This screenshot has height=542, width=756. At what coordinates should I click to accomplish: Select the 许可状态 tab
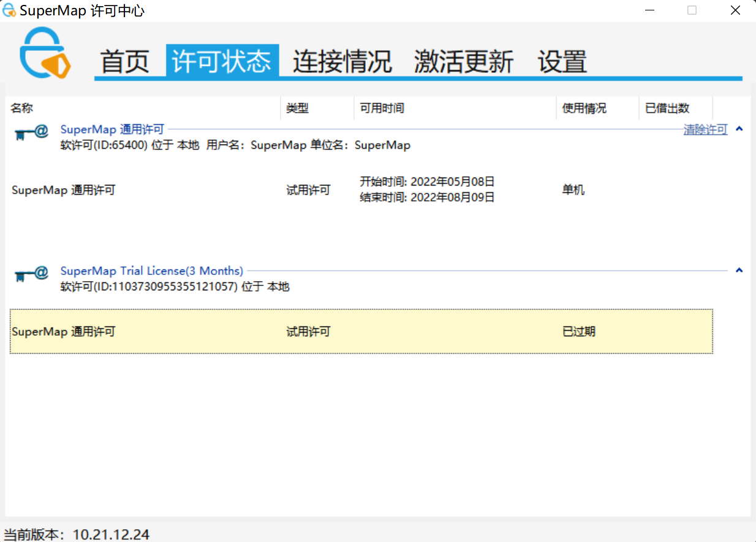(222, 61)
